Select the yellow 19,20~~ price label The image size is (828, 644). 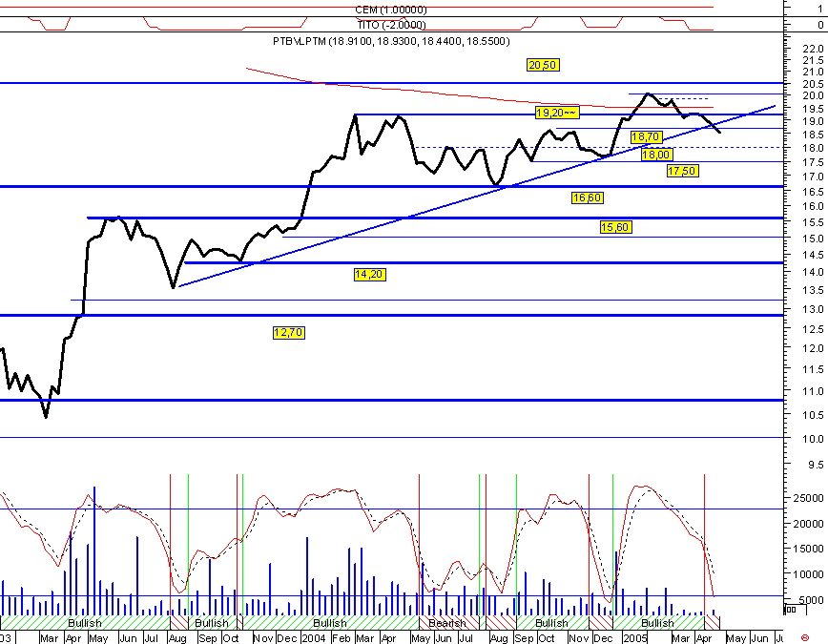coord(556,113)
